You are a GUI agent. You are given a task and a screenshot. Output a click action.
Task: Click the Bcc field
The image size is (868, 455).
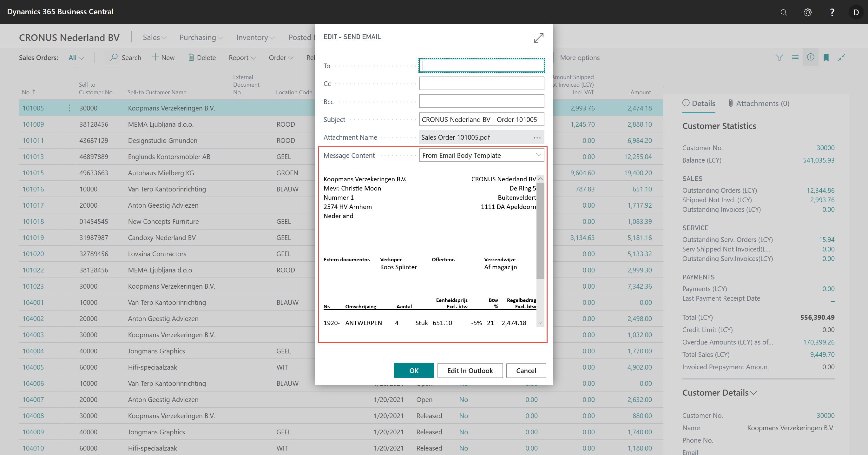482,101
